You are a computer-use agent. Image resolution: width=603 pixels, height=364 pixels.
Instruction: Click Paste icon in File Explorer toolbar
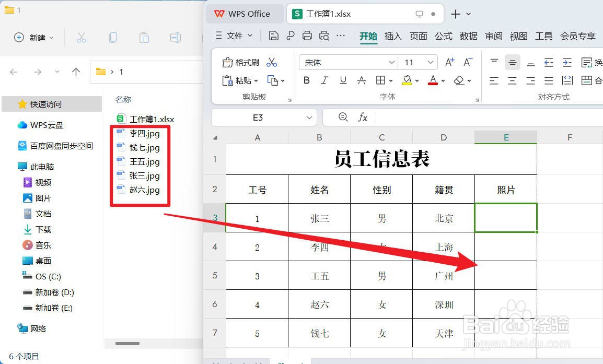(x=144, y=38)
